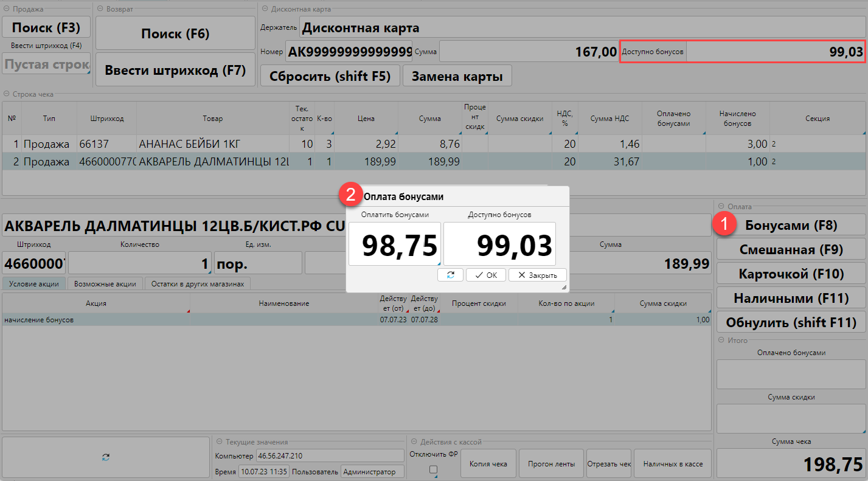Screen dimensions: 868x481
Task: Sort the receipt table by Цена column header
Action: 366,119
